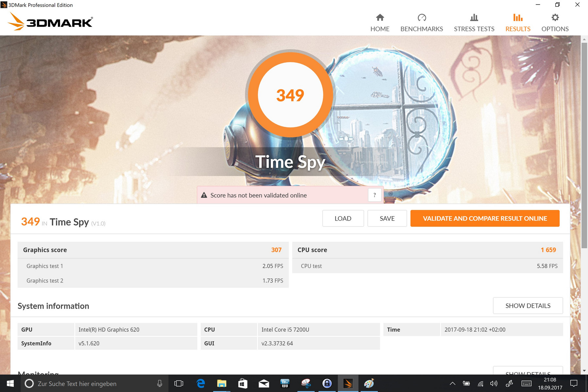Open the Options gear
This screenshot has width=588, height=392.
(x=555, y=23)
